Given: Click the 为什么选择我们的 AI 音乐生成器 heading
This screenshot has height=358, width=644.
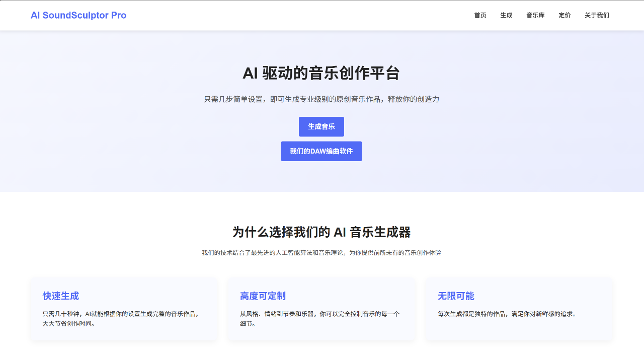Looking at the screenshot, I should point(321,232).
